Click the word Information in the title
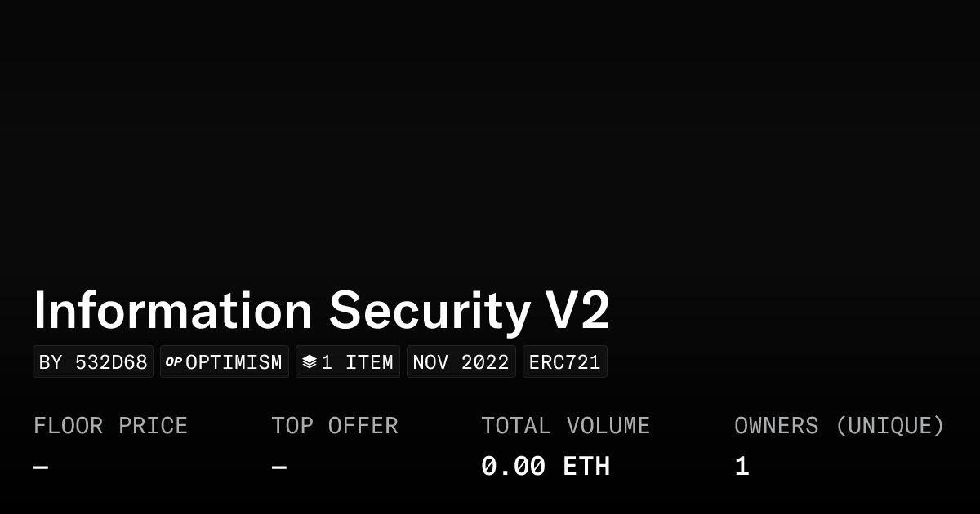Image resolution: width=980 pixels, height=514 pixels. 173,311
